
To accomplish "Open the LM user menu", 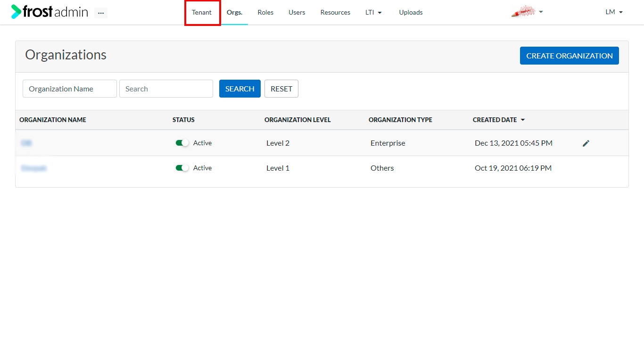I will point(614,12).
